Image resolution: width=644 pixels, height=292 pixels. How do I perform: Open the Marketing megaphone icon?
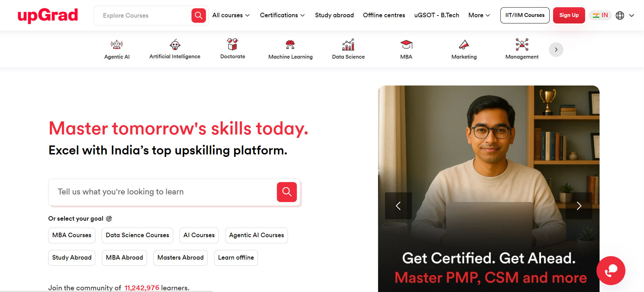pos(464,44)
